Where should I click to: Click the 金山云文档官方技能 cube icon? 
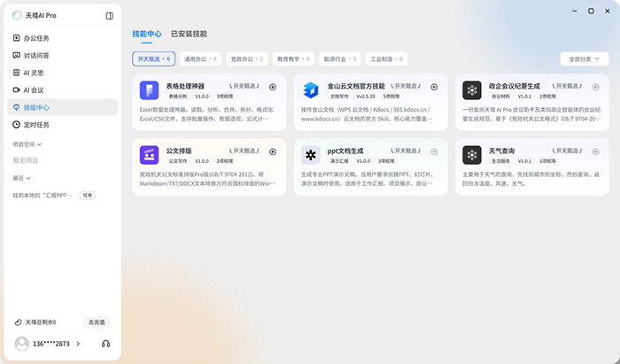click(310, 90)
